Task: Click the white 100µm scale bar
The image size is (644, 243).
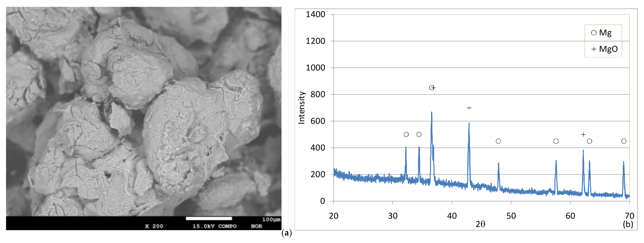Action: point(209,218)
